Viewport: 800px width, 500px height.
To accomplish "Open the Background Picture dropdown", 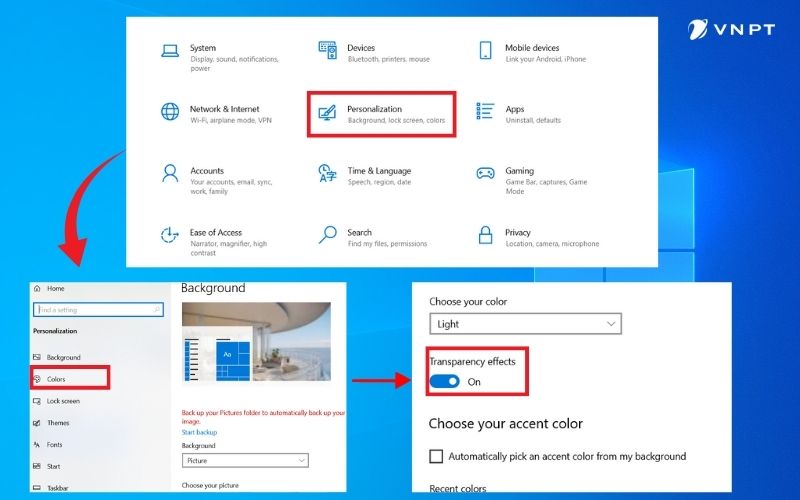I will pos(245,460).
